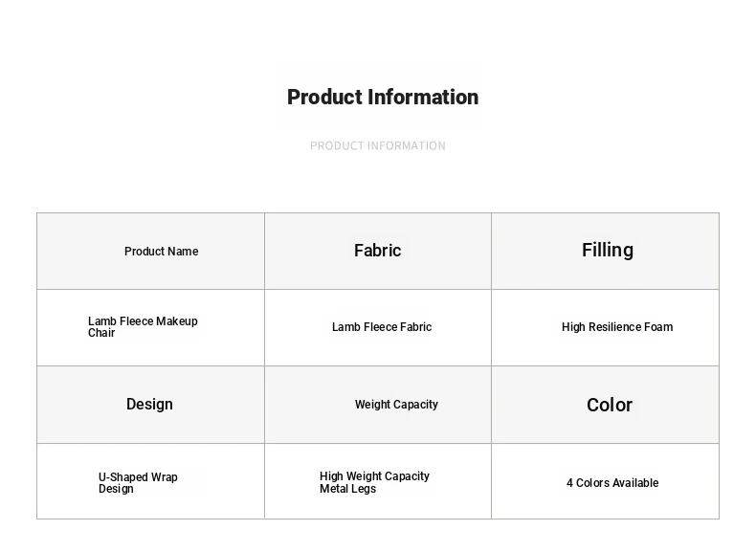Screen dimensions: 756x552
Task: Select the Weight Capacity header cell
Action: coord(378,405)
